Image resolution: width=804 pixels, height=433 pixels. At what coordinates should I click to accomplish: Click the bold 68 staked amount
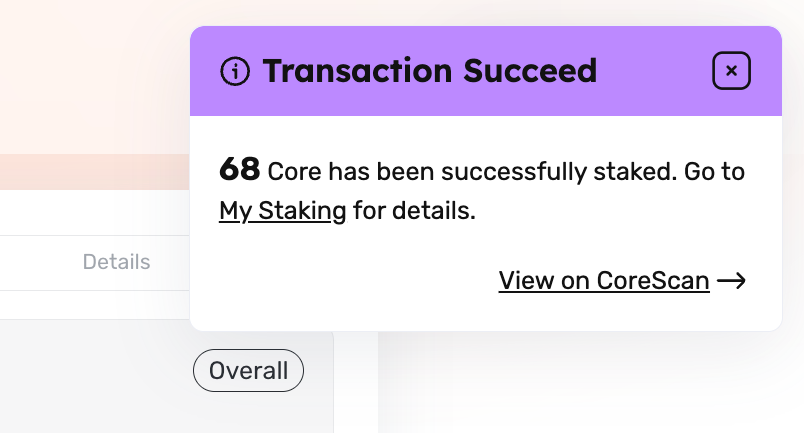pos(239,169)
